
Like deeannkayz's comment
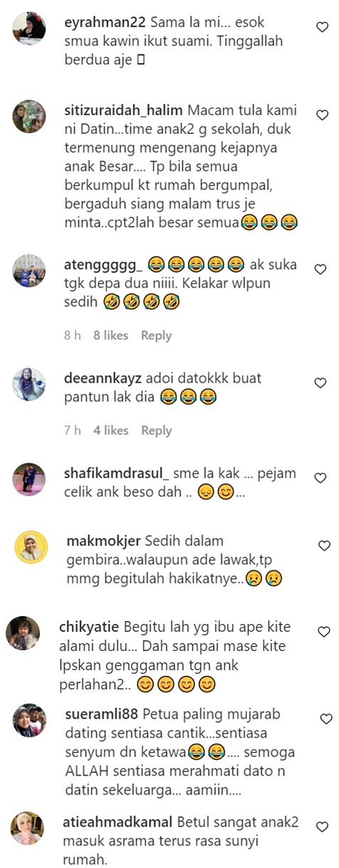(x=320, y=383)
